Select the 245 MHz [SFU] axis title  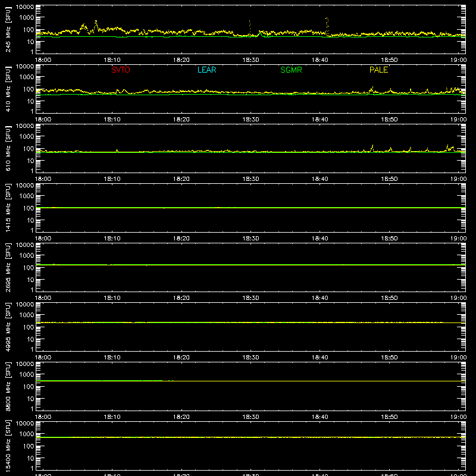coord(8,29)
